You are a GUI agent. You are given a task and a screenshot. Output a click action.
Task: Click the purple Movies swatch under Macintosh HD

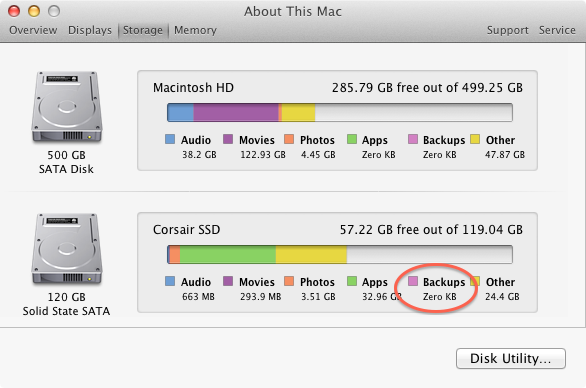[228, 139]
